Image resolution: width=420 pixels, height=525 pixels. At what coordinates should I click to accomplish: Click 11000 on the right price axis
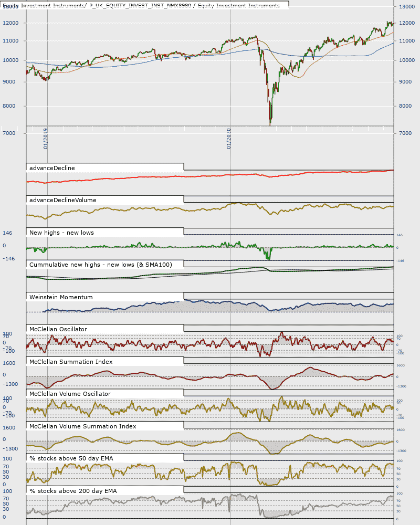tap(407, 41)
